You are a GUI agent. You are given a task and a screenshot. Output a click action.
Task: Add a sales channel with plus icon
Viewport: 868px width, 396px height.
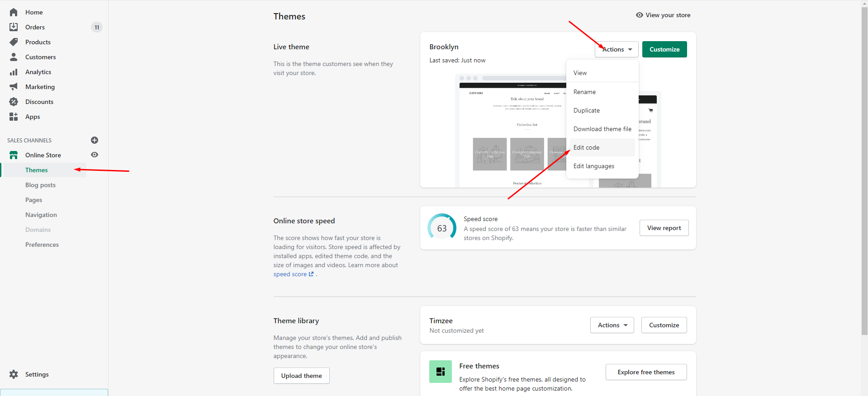coord(95,140)
